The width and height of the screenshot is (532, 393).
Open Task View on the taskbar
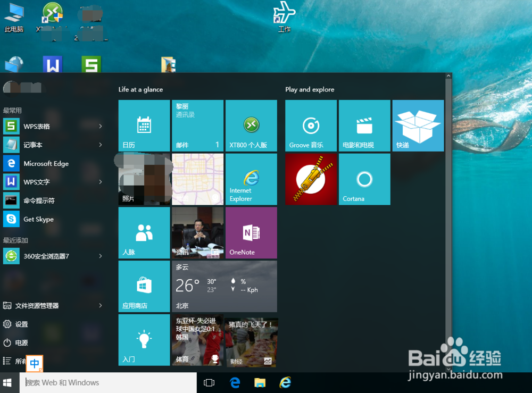click(209, 383)
